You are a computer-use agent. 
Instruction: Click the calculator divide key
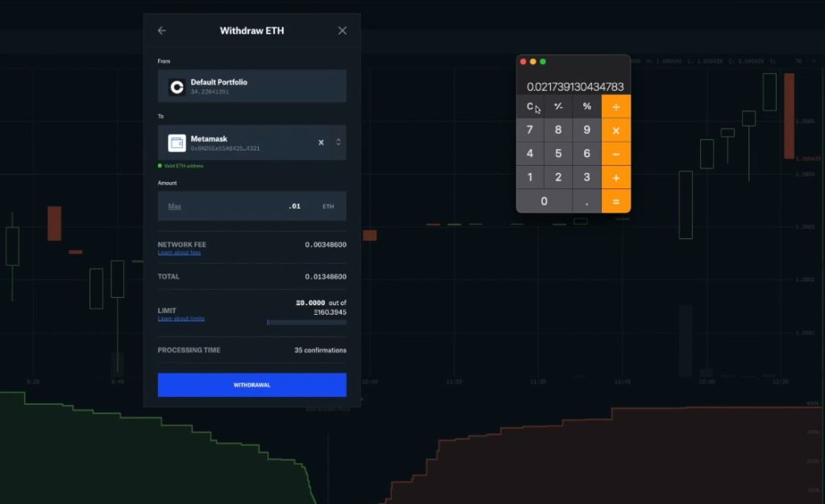616,107
